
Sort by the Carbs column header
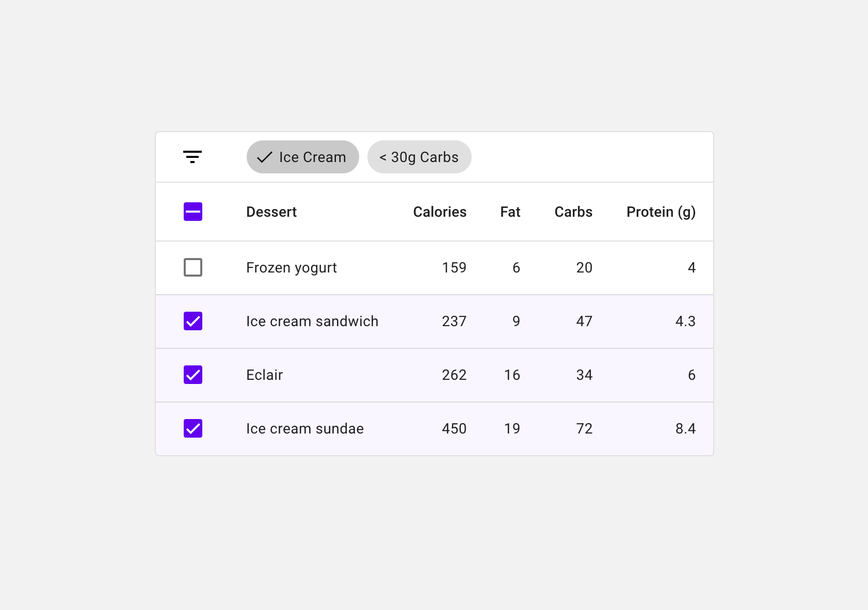point(573,212)
